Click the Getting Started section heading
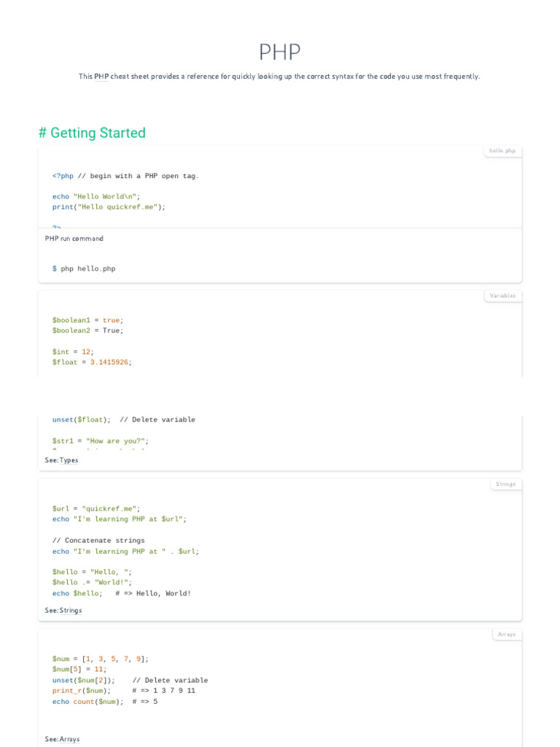Screen dimensions: 560x747 [x=92, y=133]
